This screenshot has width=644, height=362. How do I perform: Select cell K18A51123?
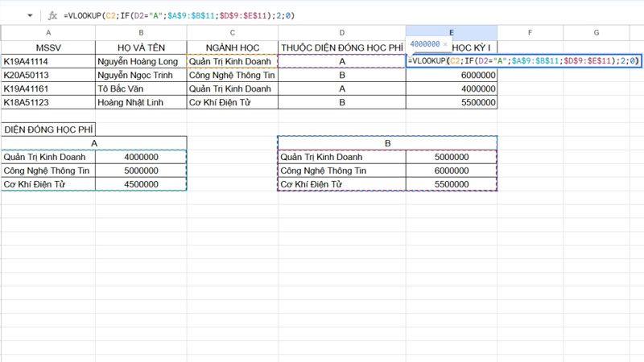pos(48,102)
